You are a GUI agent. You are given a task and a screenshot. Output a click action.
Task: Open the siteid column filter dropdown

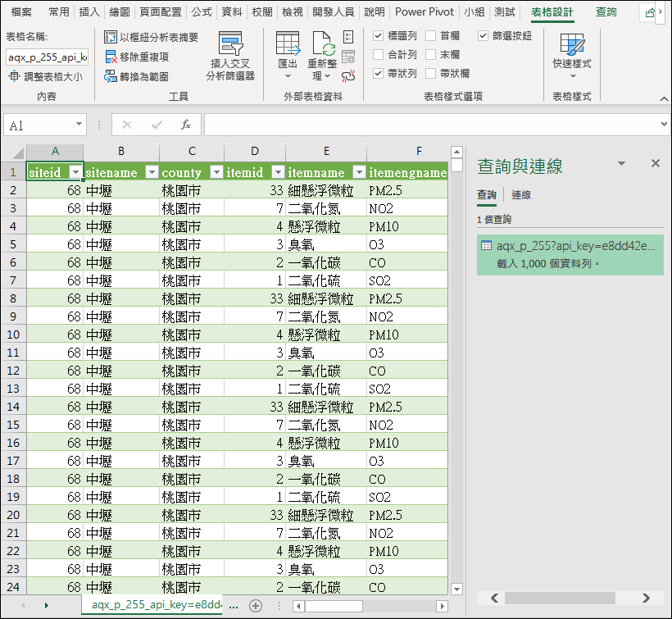(76, 172)
